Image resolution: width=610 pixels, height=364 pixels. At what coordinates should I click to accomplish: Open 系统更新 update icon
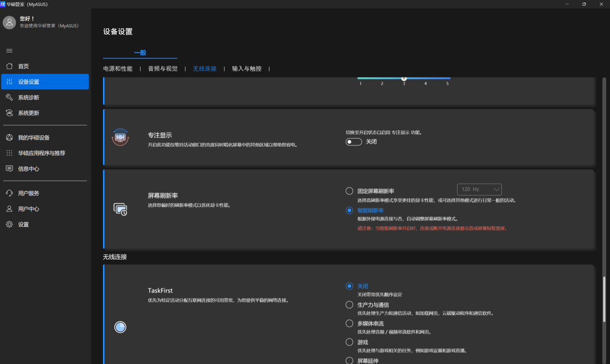tap(9, 113)
